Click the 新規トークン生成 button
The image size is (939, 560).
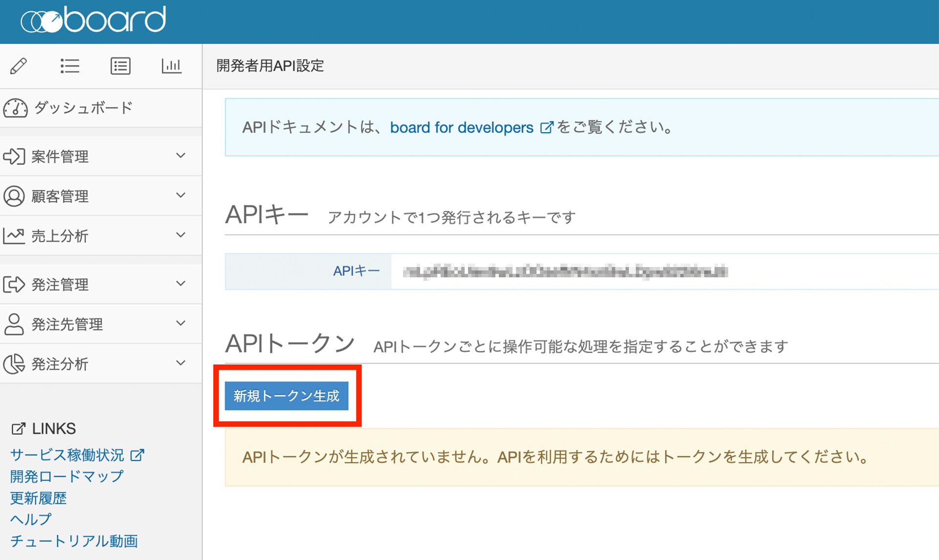pos(287,396)
